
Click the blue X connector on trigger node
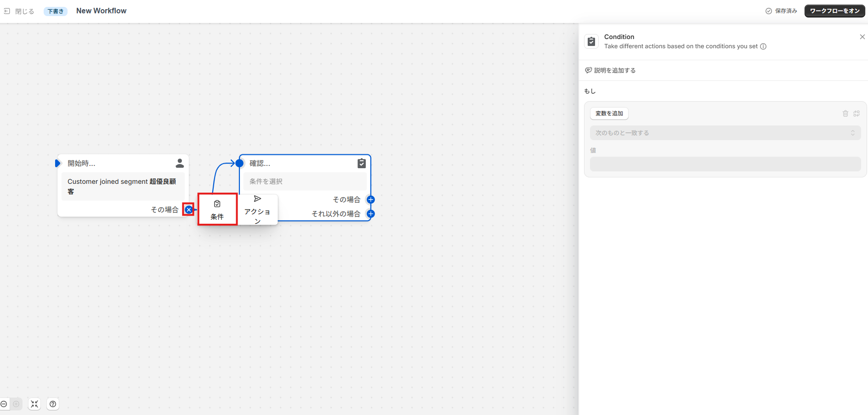pyautogui.click(x=189, y=210)
